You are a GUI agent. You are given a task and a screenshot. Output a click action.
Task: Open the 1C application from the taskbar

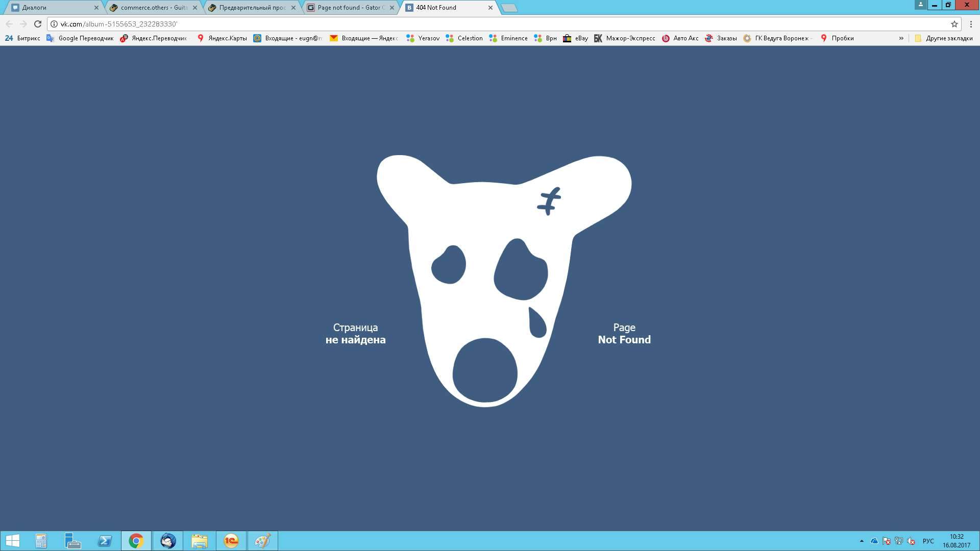(231, 541)
